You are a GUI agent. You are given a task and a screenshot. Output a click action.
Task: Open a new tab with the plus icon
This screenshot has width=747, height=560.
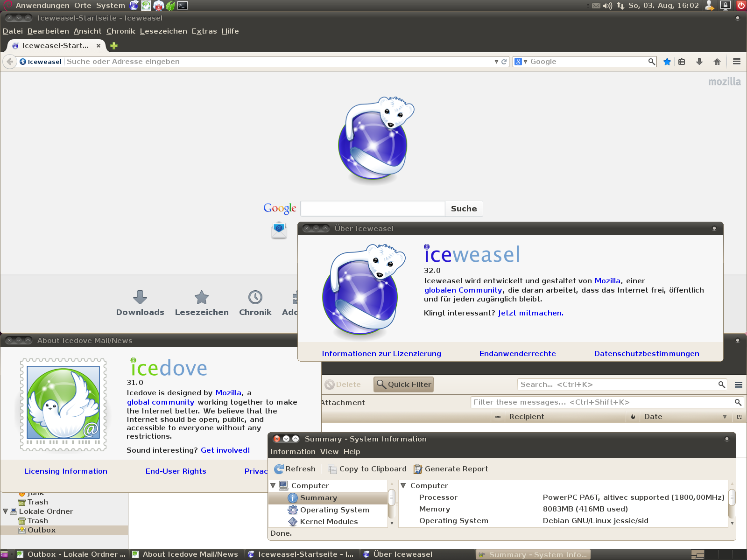coord(114,46)
